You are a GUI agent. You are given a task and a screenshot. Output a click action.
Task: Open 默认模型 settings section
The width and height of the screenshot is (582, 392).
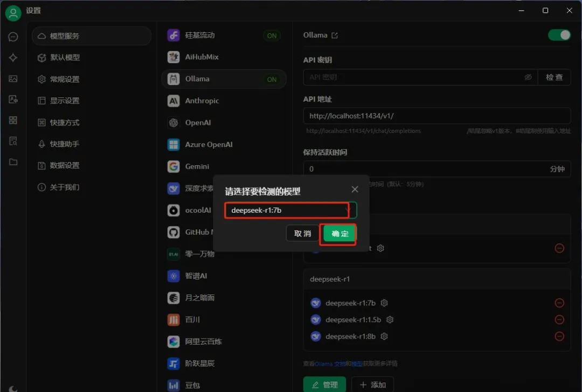pyautogui.click(x=92, y=58)
